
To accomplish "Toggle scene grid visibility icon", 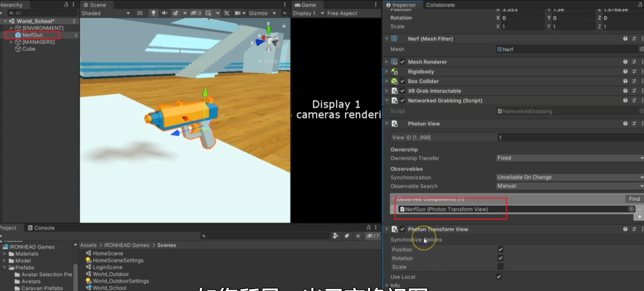I will pos(208,13).
